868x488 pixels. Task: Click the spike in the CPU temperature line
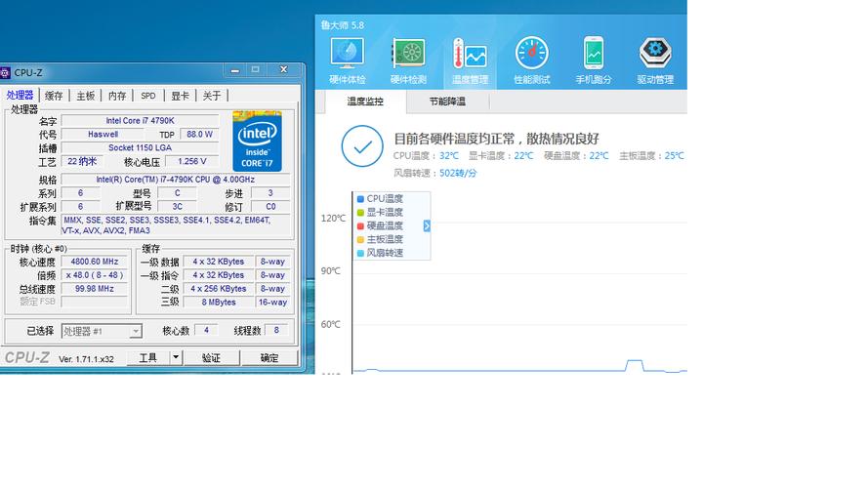(635, 365)
